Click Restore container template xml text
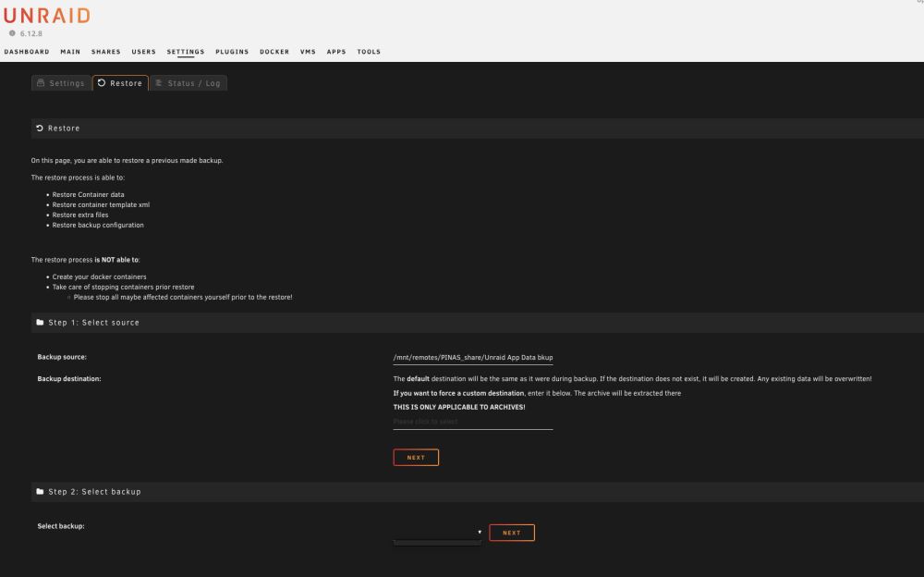The image size is (924, 577). (x=101, y=204)
